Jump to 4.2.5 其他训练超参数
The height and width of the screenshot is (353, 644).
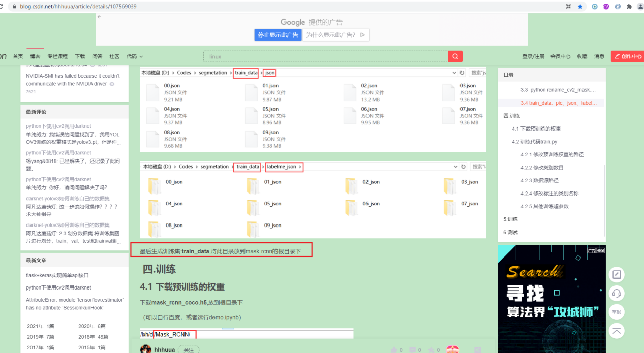544,206
